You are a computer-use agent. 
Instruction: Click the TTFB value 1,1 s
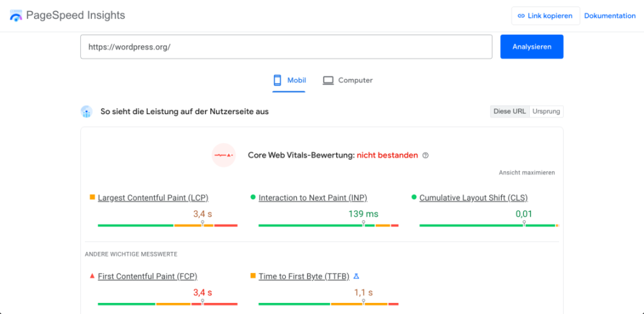363,292
